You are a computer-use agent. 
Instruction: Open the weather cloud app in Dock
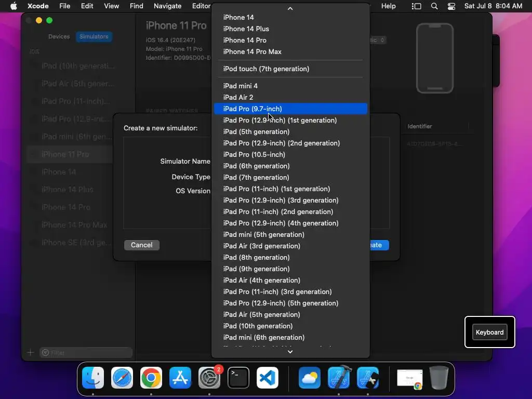[x=310, y=378]
